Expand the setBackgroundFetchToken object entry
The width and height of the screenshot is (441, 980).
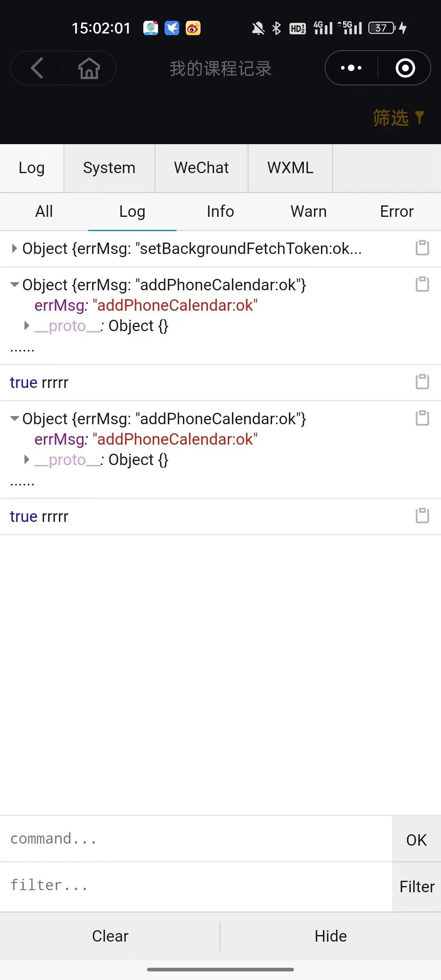(14, 248)
